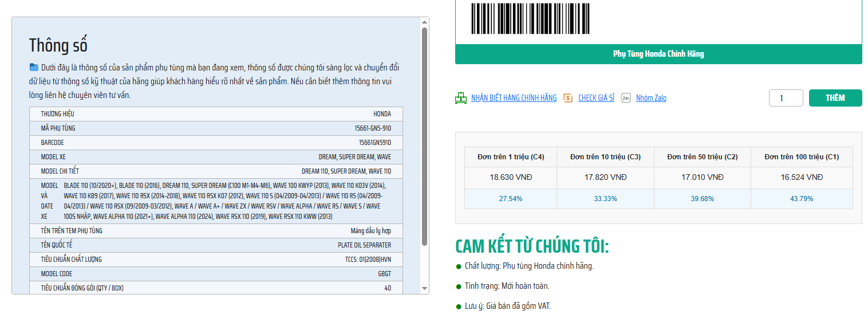This screenshot has height=318, width=868.
Task: Click the value Máng dầu ly hợp
Action: pos(371,231)
